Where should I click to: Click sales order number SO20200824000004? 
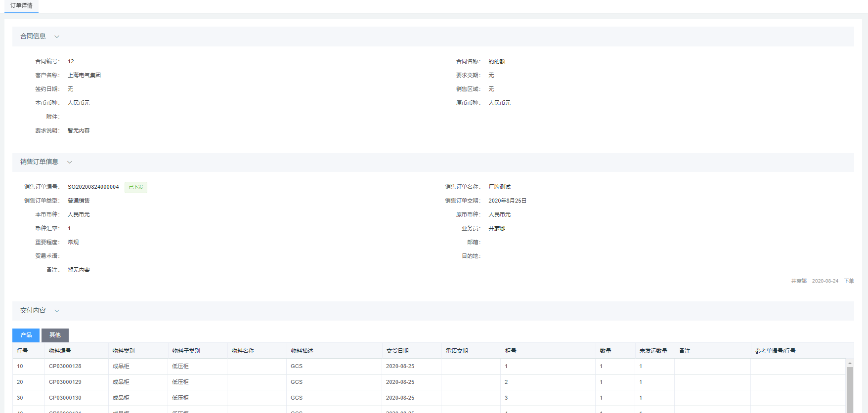point(93,187)
